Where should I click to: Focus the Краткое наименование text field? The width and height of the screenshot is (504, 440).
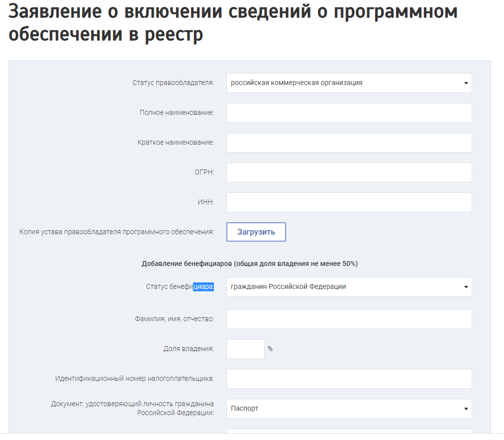click(x=349, y=143)
